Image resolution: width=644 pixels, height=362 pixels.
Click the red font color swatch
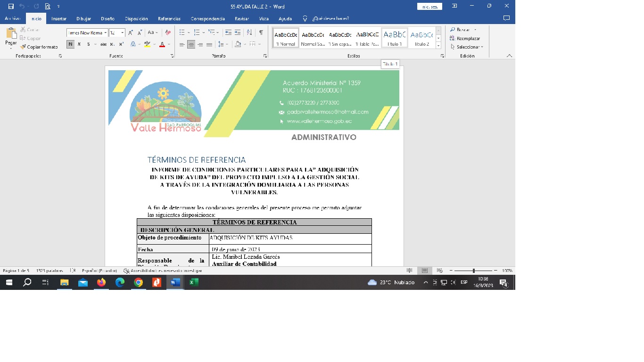(162, 44)
